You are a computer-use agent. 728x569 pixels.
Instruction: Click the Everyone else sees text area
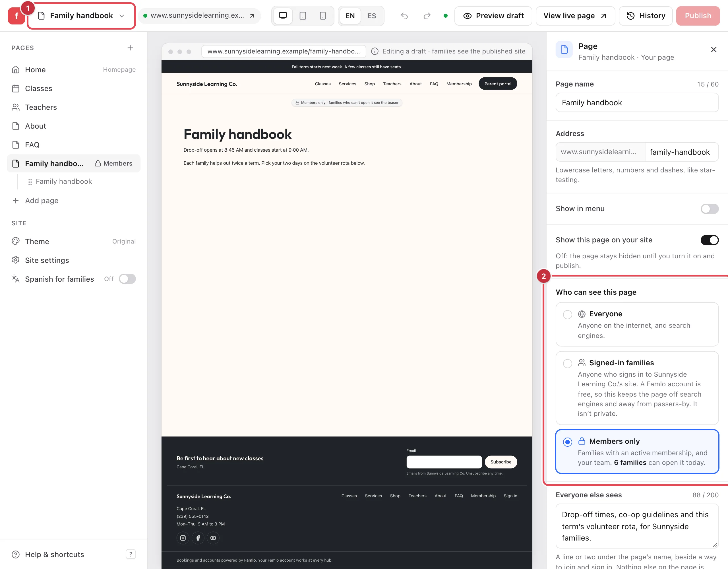coord(637,526)
